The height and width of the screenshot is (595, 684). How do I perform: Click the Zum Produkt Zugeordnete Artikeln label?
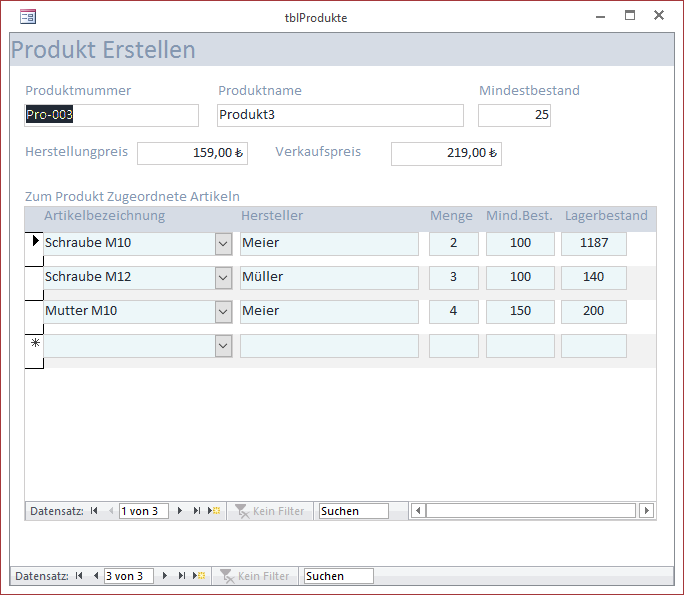coord(132,196)
